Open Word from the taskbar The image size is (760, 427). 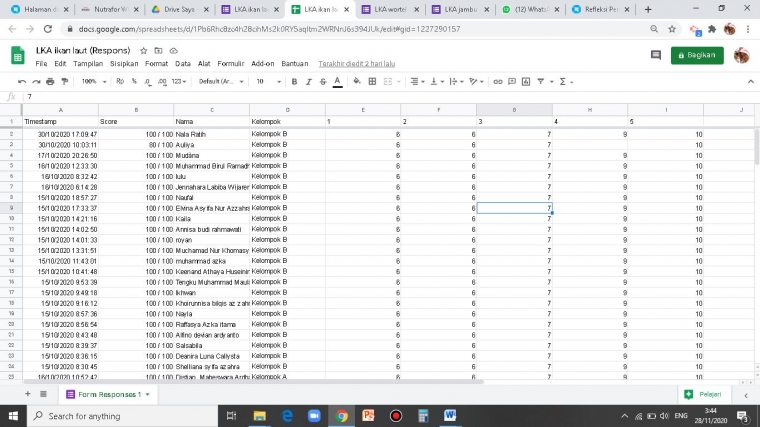pos(450,416)
